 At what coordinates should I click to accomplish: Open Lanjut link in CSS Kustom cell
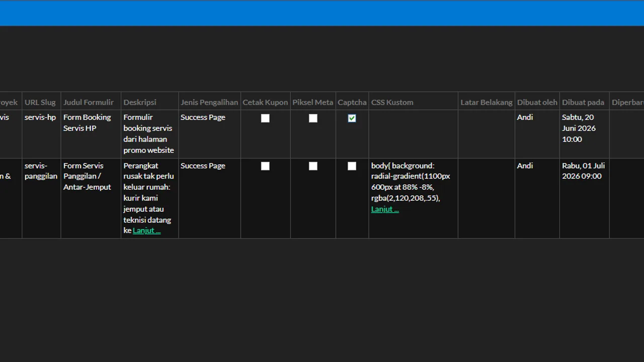pyautogui.click(x=385, y=209)
